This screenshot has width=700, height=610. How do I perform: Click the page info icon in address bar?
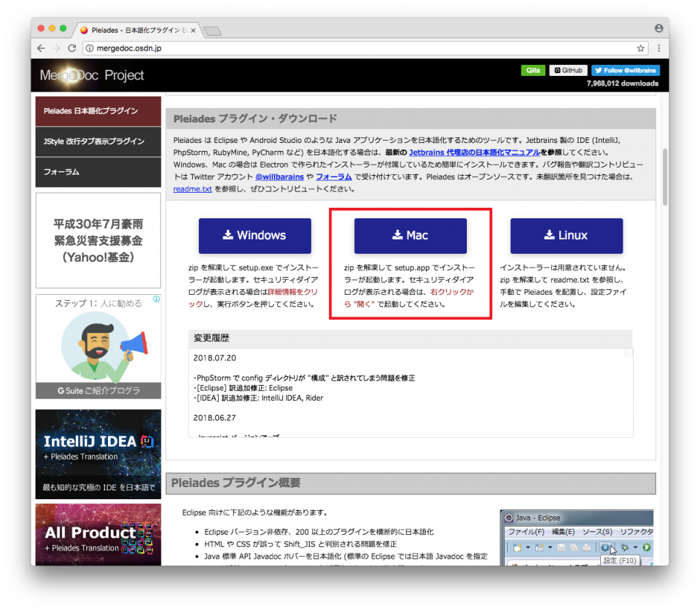[x=92, y=49]
